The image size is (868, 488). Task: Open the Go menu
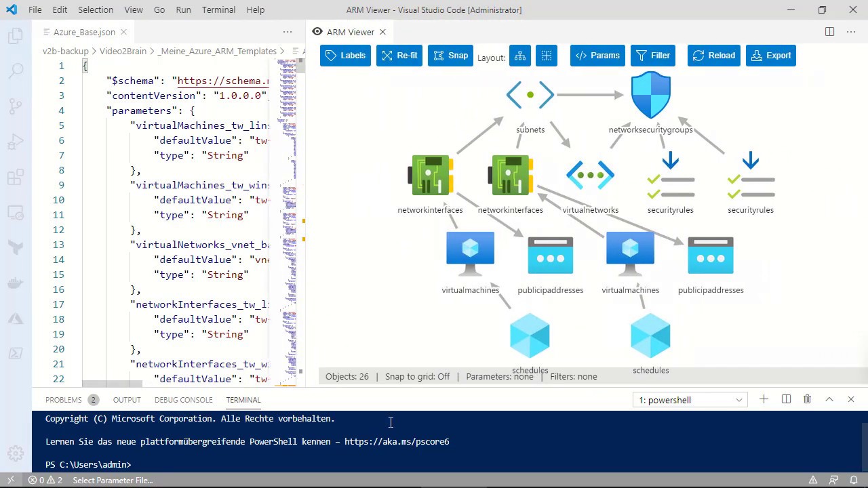(159, 9)
